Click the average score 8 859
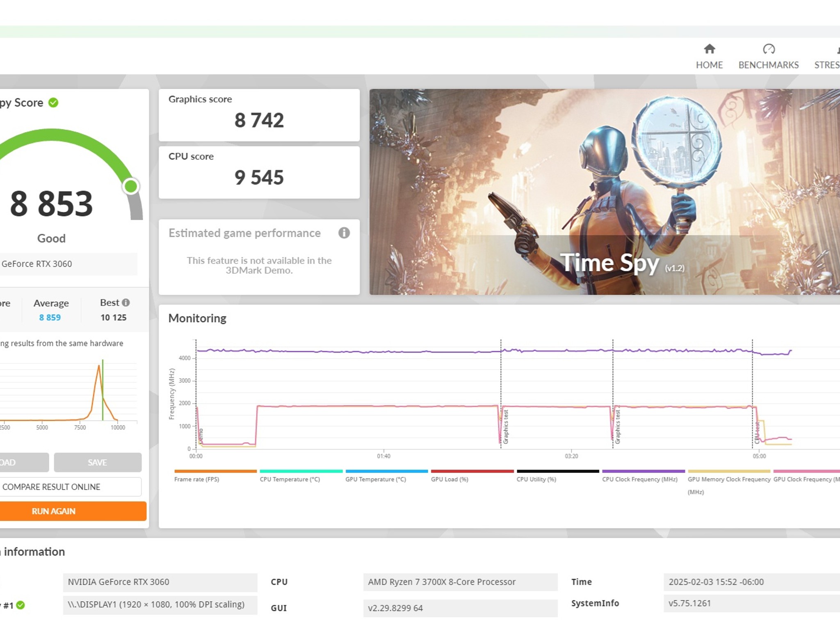The height and width of the screenshot is (630, 840). 50,317
